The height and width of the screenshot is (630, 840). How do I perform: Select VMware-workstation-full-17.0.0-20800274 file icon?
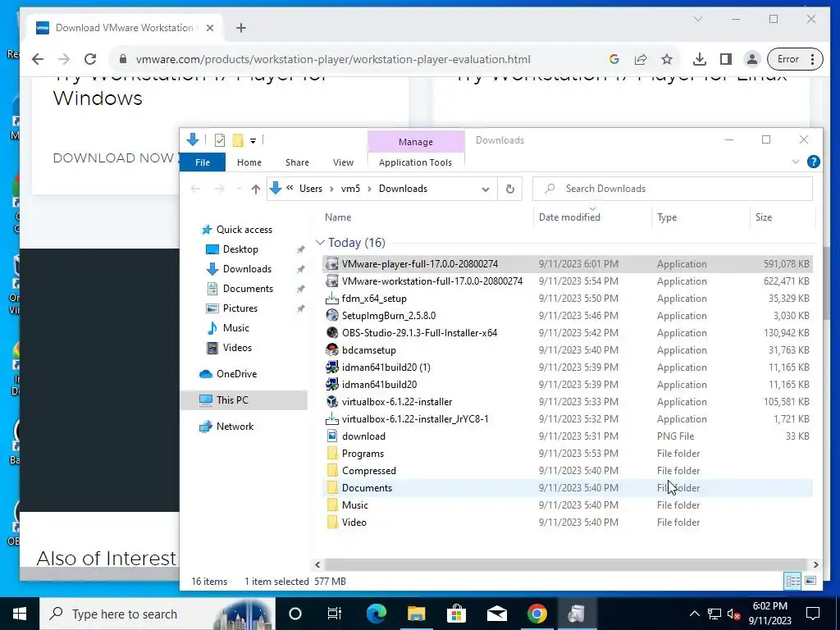point(332,281)
